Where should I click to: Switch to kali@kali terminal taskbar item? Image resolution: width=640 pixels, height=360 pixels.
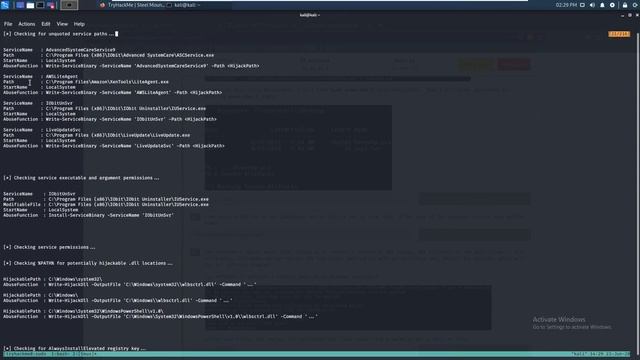(183, 5)
